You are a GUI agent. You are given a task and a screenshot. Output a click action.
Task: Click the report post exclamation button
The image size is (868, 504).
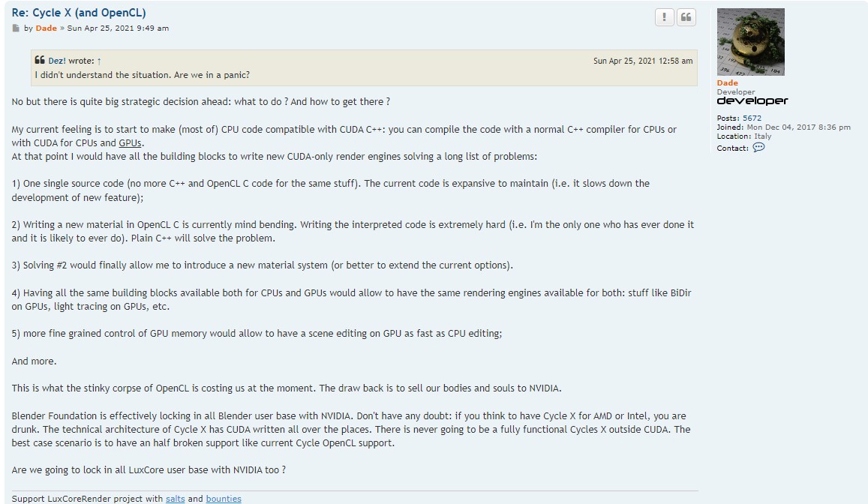664,17
